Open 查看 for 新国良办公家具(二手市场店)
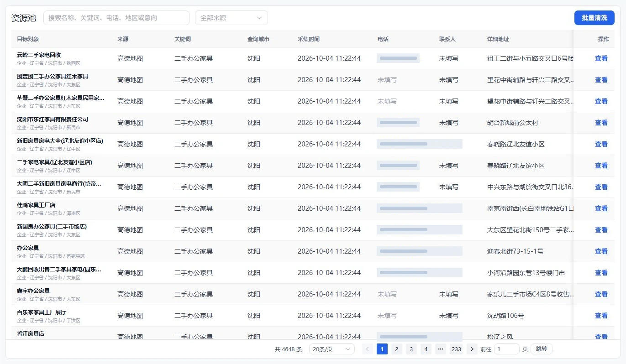Image resolution: width=626 pixels, height=364 pixels. click(601, 230)
